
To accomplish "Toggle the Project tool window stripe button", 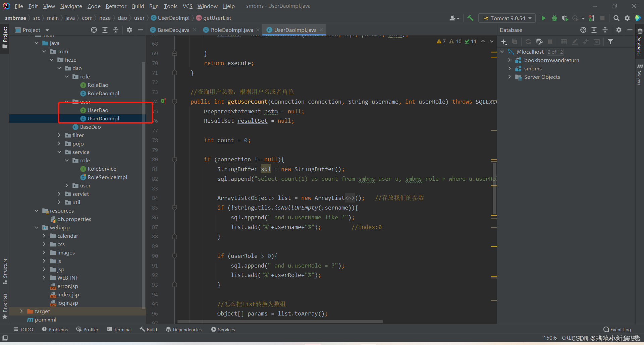I will coord(5,38).
